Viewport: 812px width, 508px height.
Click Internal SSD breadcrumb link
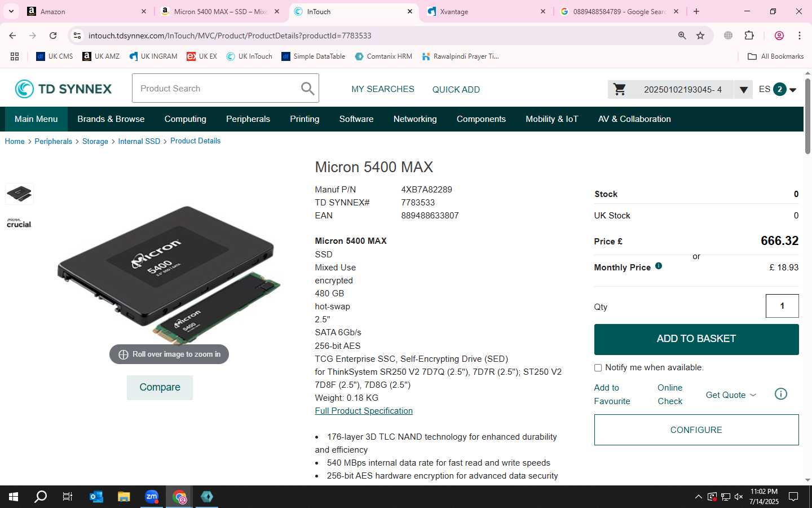(139, 141)
